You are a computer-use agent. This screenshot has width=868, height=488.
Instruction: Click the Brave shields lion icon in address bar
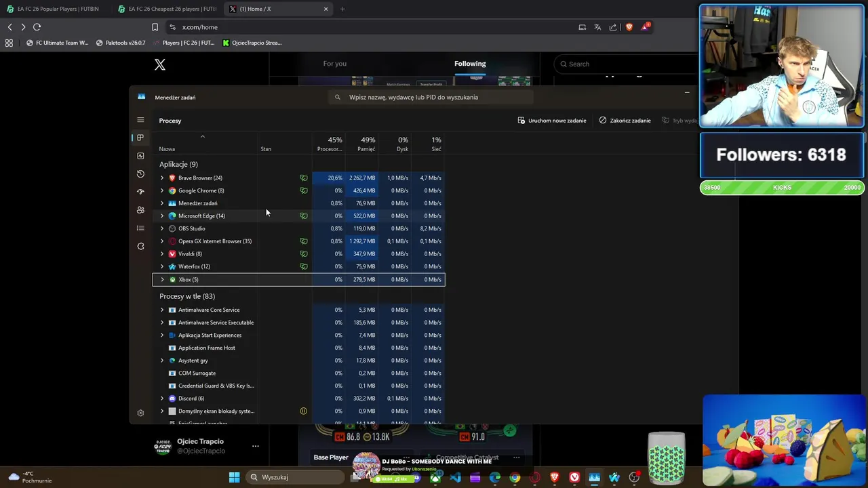pyautogui.click(x=629, y=27)
